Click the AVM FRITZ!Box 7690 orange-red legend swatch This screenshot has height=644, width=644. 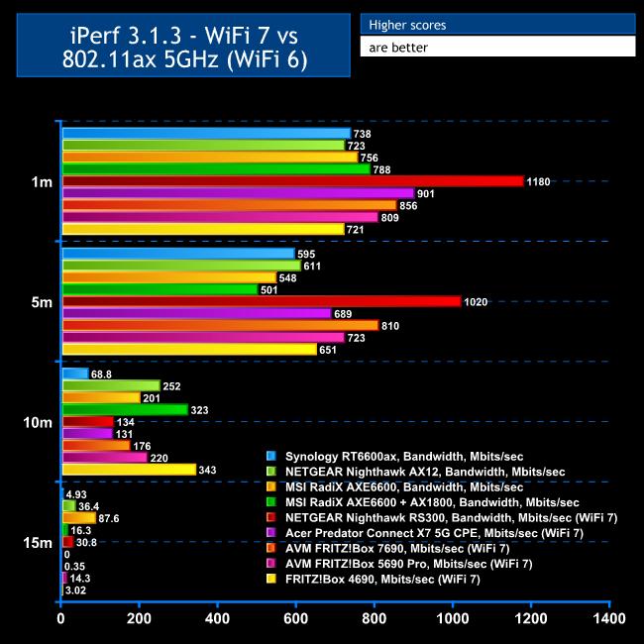271,548
